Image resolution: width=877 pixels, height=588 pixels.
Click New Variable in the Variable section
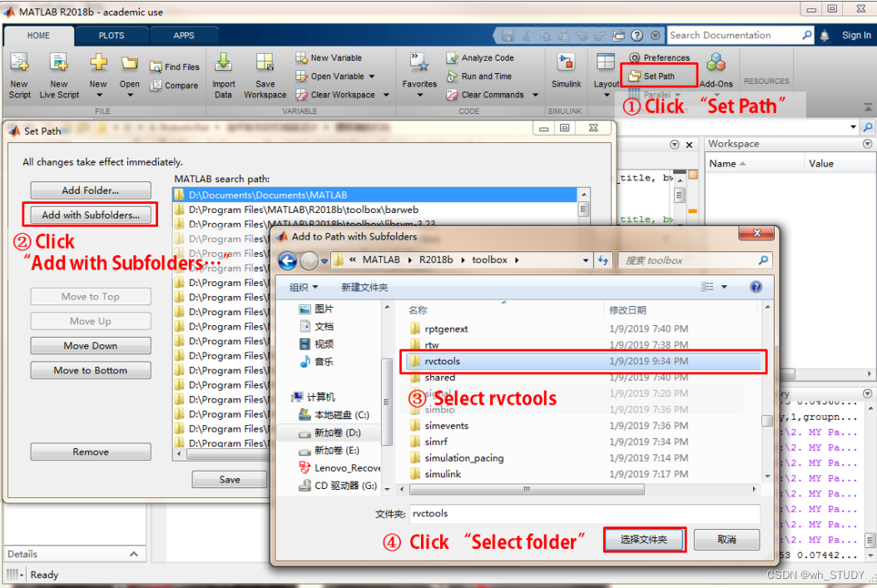pos(329,57)
